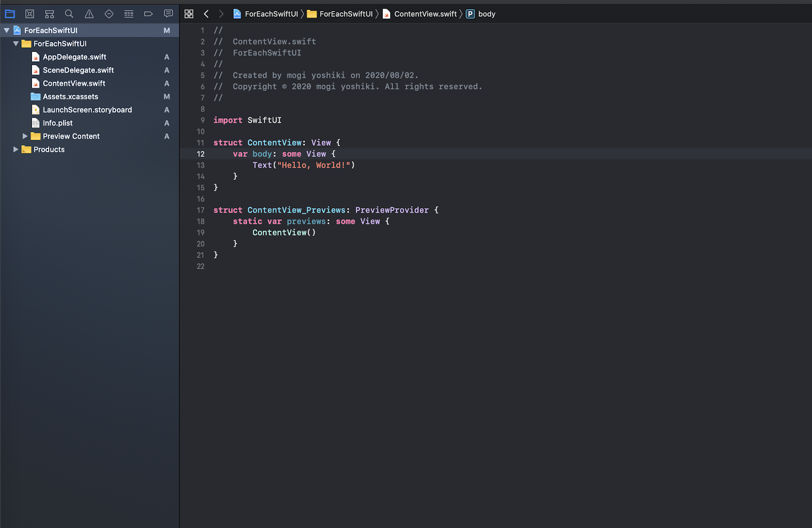This screenshot has width=812, height=528.
Task: Go back in editor history
Action: click(206, 14)
